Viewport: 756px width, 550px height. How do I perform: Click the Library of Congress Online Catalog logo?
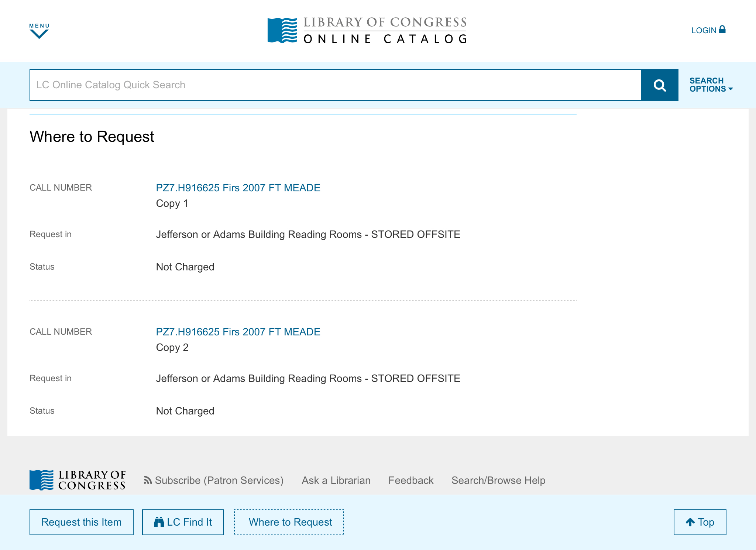[x=367, y=30]
